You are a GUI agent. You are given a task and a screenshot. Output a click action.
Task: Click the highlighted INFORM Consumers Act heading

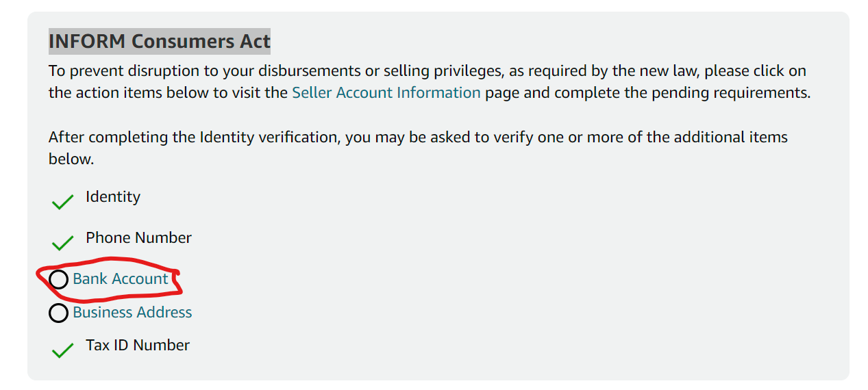click(160, 41)
